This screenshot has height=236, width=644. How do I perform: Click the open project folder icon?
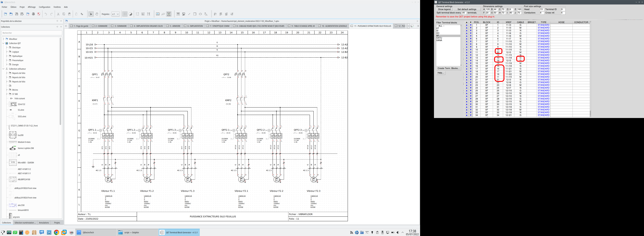point(11,14)
